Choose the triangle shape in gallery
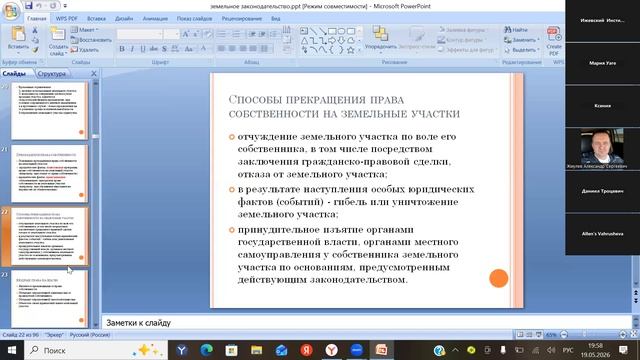The height and width of the screenshot is (360, 640). [x=304, y=40]
